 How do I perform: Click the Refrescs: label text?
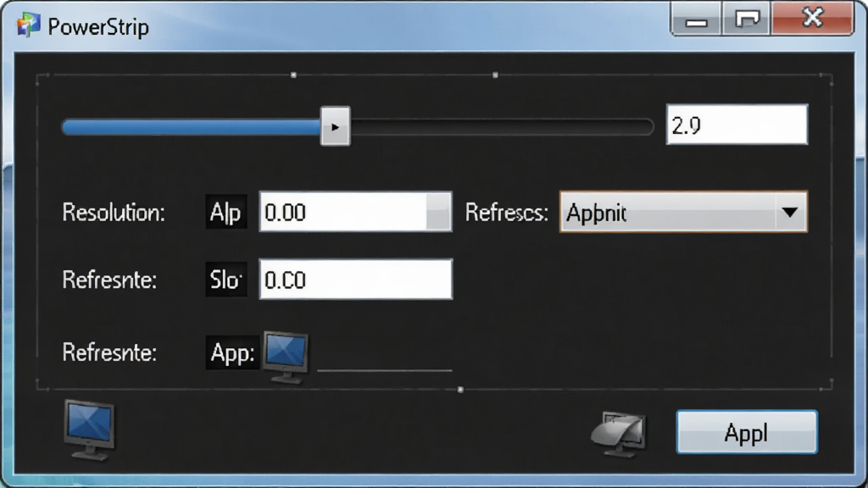pyautogui.click(x=507, y=213)
